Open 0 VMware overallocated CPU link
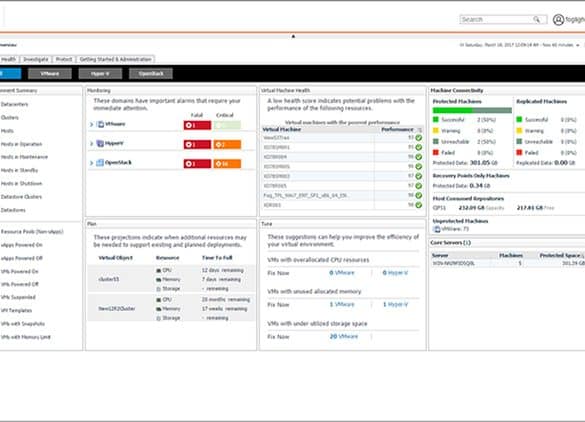 coord(342,273)
